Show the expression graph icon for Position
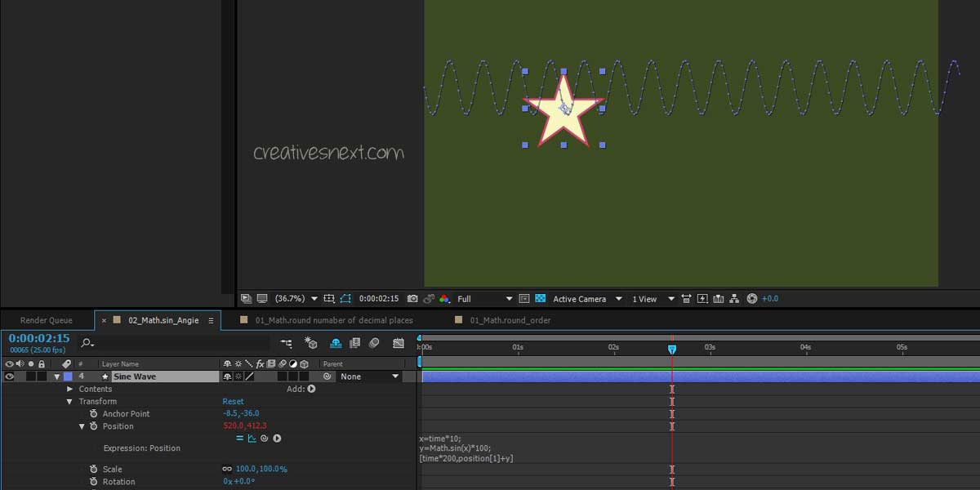This screenshot has width=980, height=490. (x=252, y=439)
